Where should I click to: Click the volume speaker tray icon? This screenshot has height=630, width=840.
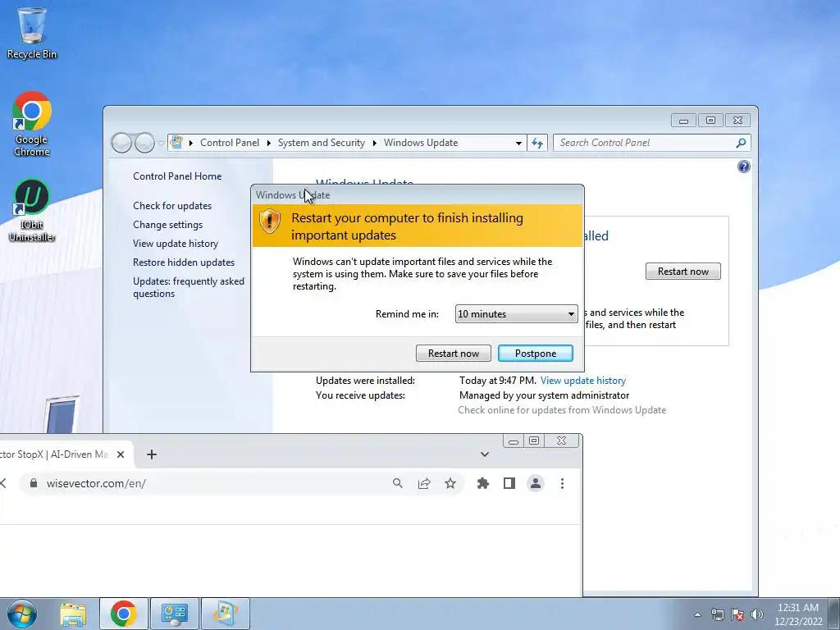click(756, 614)
